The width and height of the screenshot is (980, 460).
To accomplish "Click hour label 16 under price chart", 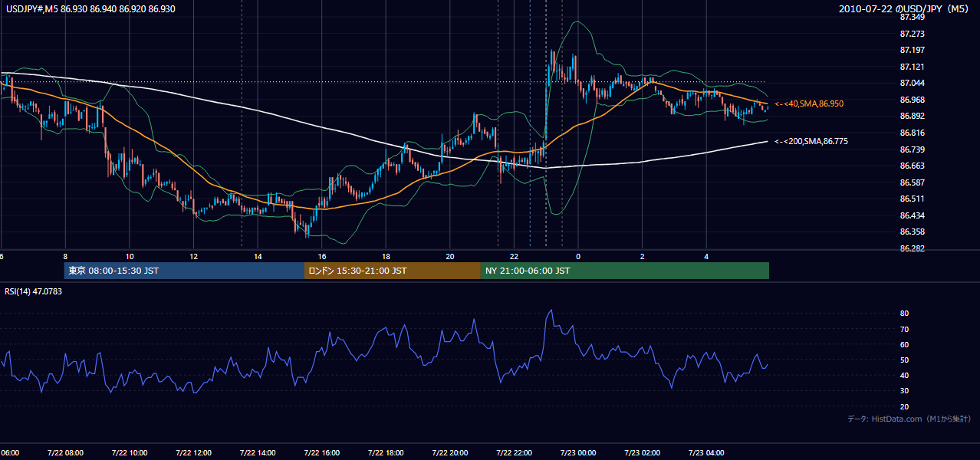I will coord(322,256).
